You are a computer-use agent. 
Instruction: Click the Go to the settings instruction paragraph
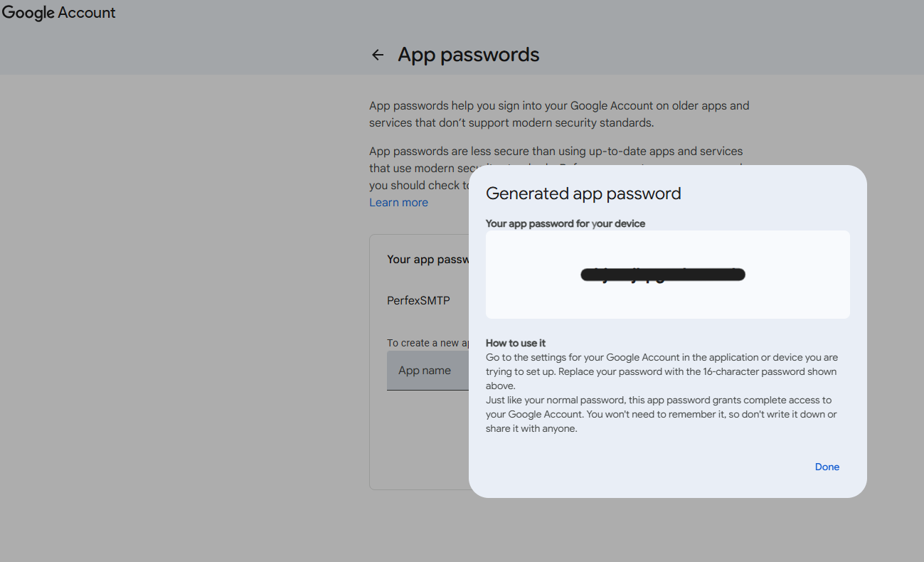(x=662, y=371)
